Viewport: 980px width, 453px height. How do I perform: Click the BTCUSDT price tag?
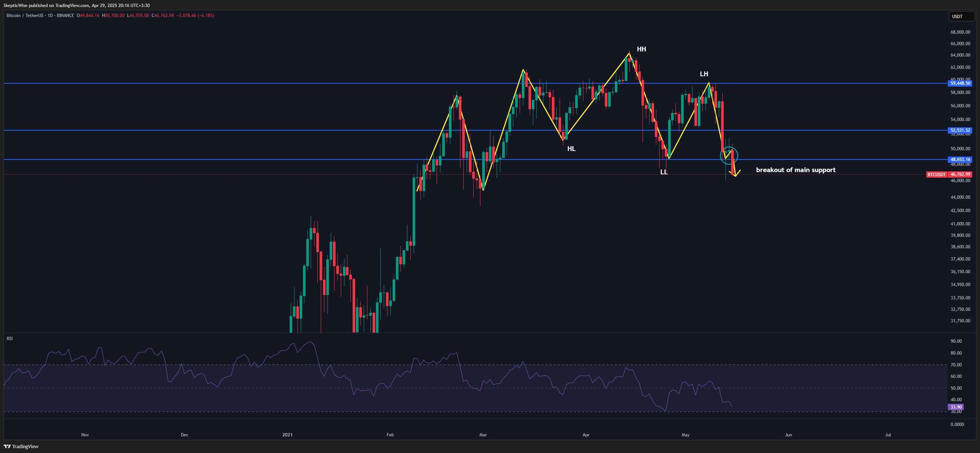coord(936,174)
